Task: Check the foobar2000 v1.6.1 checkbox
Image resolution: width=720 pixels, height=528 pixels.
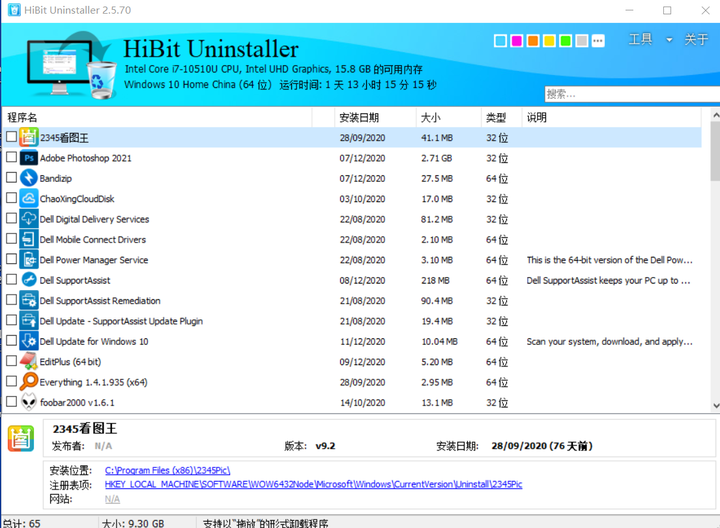Action: point(11,402)
